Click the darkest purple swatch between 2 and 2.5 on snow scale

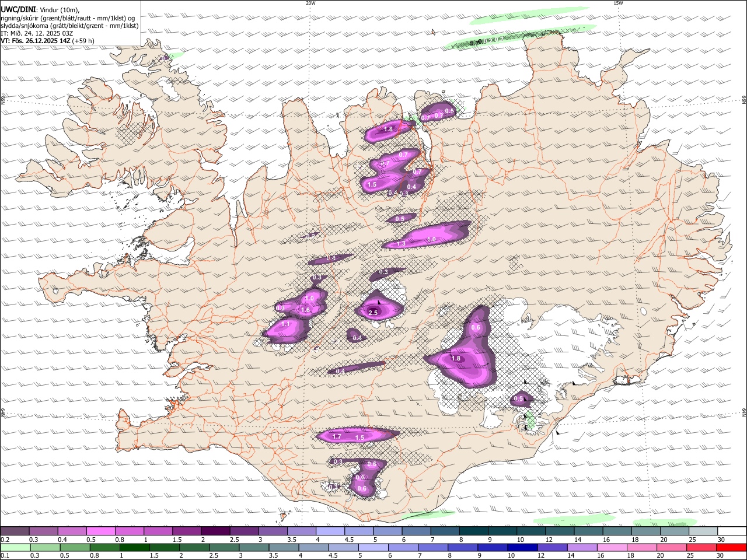[x=215, y=531]
